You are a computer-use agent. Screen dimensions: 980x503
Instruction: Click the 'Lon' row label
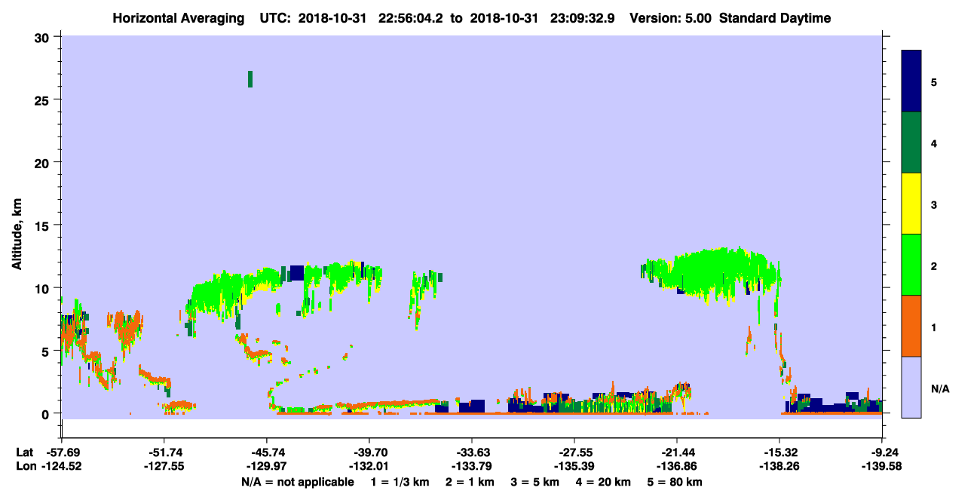(26, 466)
